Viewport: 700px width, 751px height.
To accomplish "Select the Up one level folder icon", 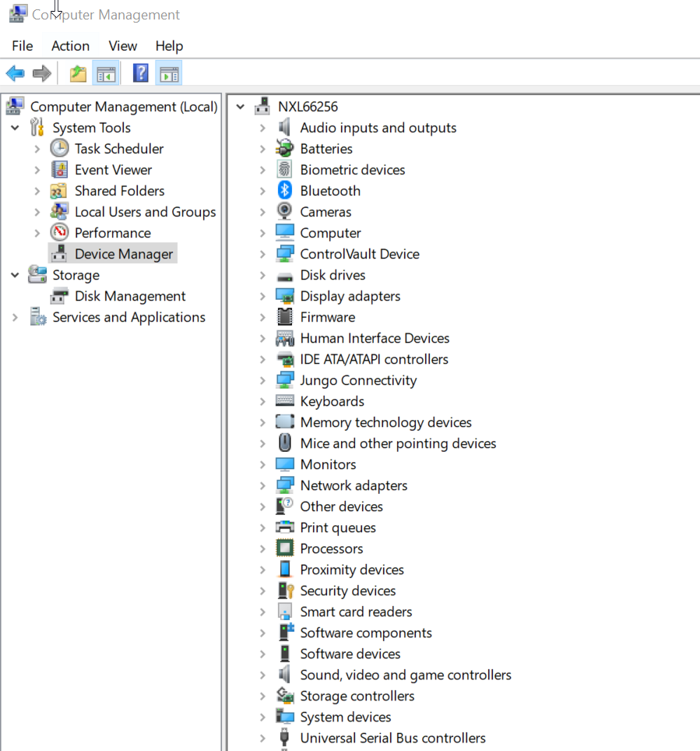I will pyautogui.click(x=77, y=73).
